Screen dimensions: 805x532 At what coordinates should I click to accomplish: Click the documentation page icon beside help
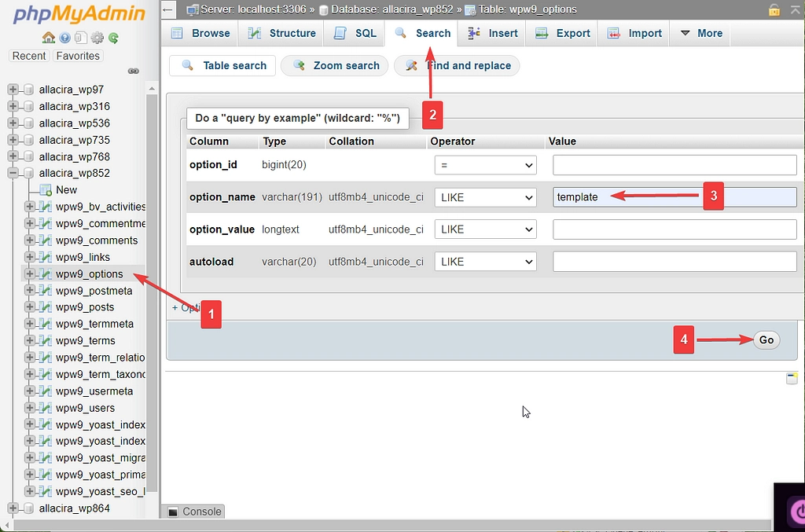pyautogui.click(x=81, y=38)
